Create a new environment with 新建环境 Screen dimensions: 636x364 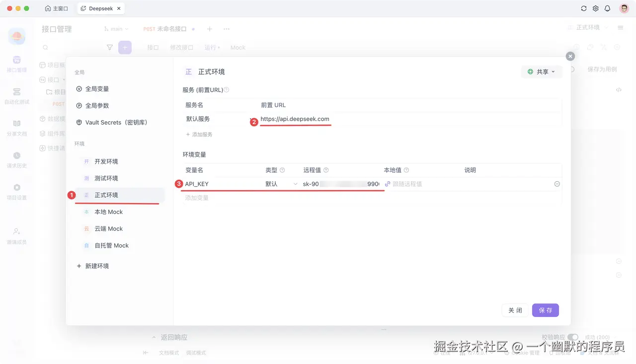click(x=92, y=266)
